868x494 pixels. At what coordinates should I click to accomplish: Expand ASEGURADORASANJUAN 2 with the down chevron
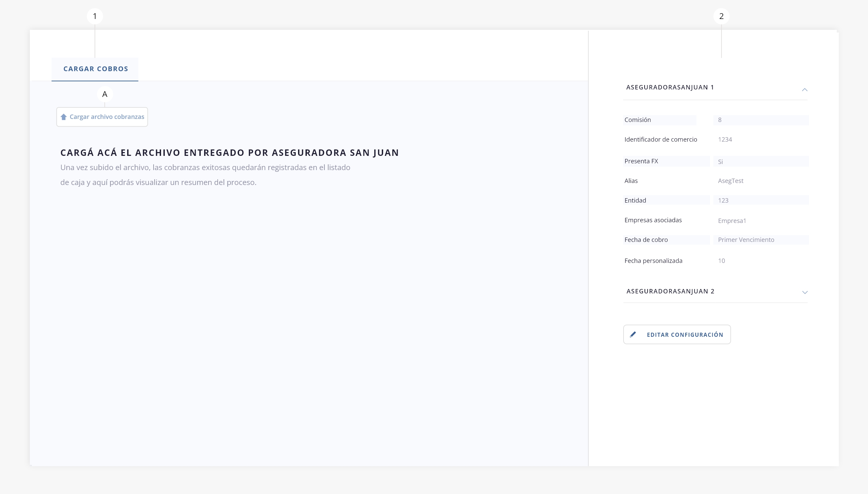click(805, 292)
